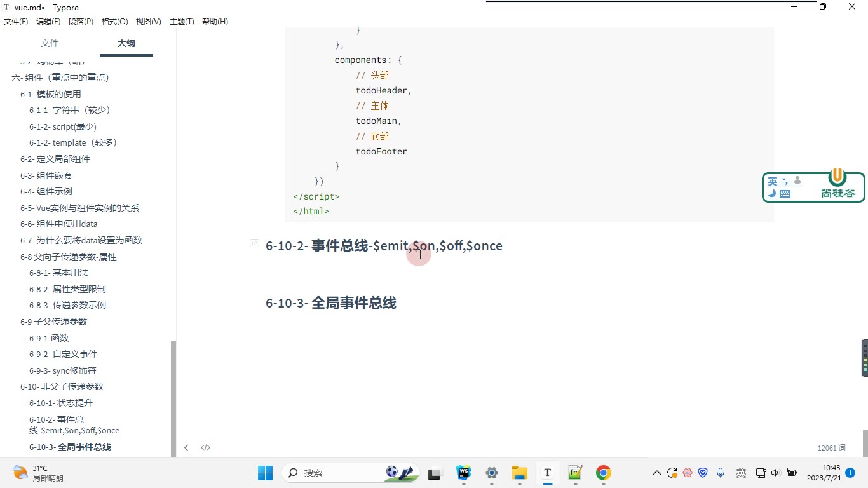Click the outline sidebar scrollbar thumb

(x=173, y=398)
